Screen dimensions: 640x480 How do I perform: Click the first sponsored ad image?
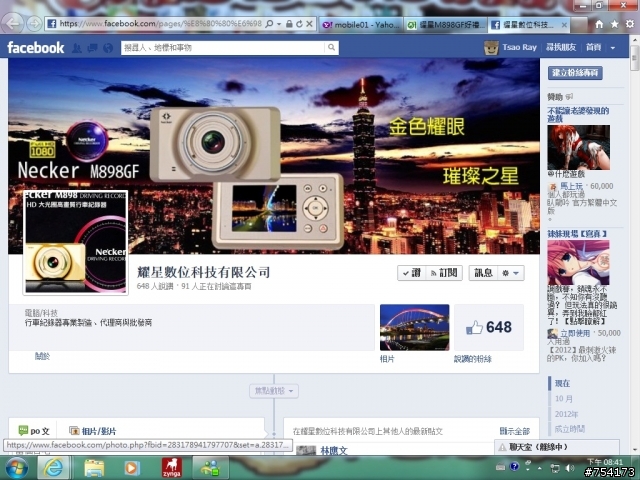coord(579,147)
